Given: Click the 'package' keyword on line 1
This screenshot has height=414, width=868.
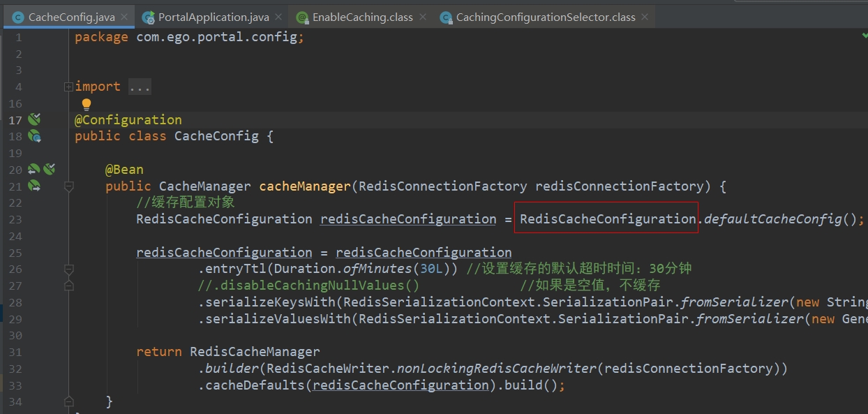Looking at the screenshot, I should point(101,37).
